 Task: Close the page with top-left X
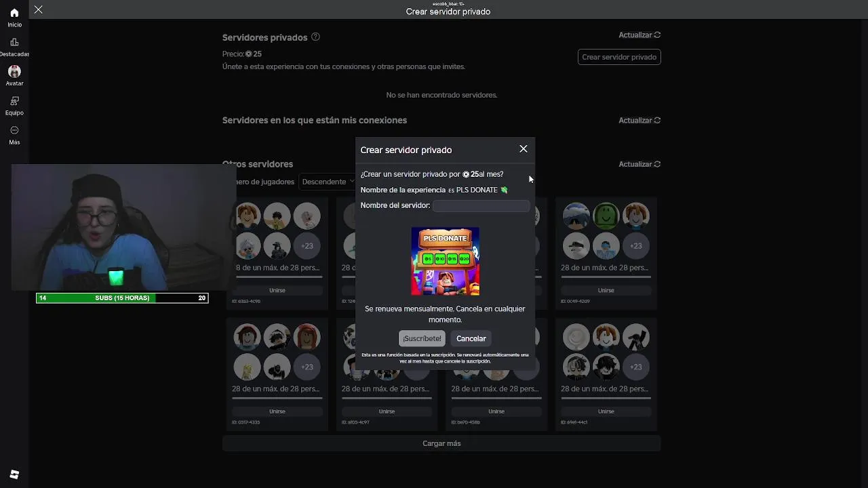(x=39, y=9)
